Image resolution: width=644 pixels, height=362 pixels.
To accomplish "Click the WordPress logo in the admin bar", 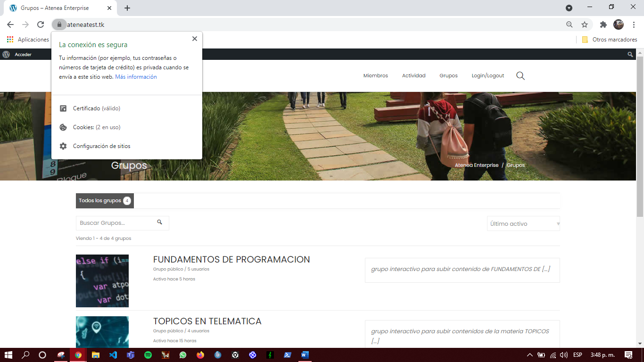I will [x=6, y=54].
